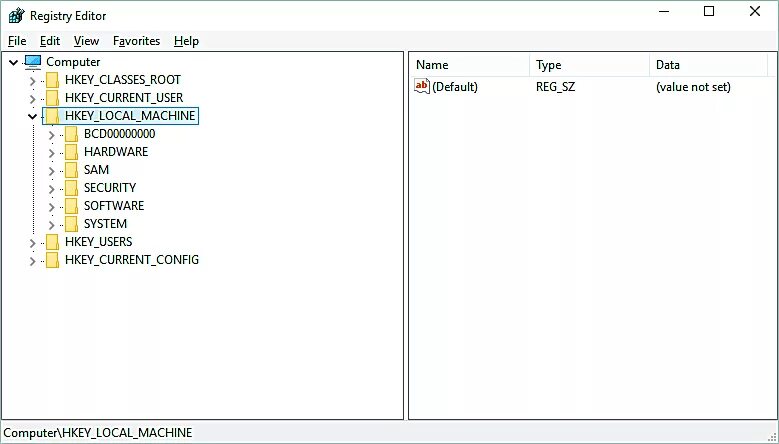Image resolution: width=779 pixels, height=444 pixels.
Task: Minimize the Registry Editor window
Action: pos(664,11)
